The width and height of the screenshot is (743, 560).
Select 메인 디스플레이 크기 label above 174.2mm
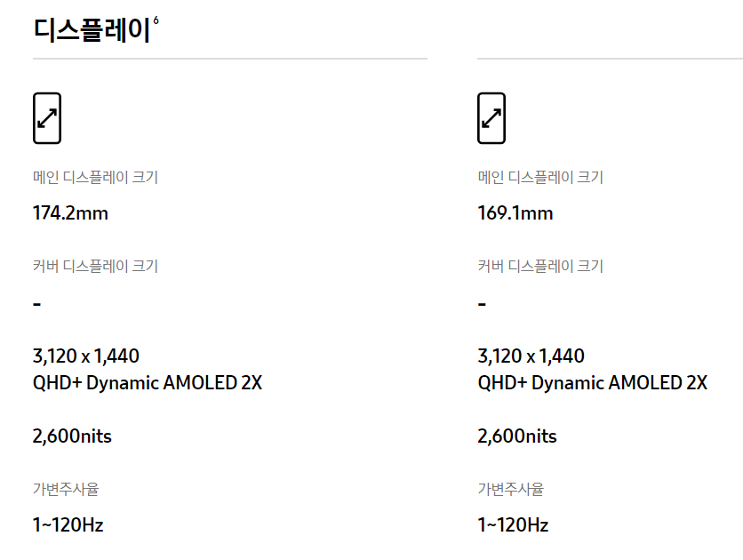[x=95, y=177]
